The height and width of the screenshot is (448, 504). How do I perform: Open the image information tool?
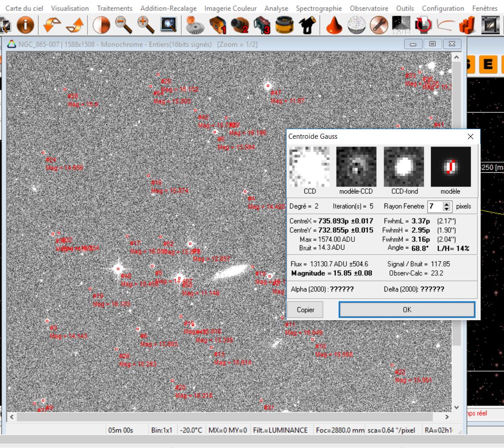click(x=25, y=25)
